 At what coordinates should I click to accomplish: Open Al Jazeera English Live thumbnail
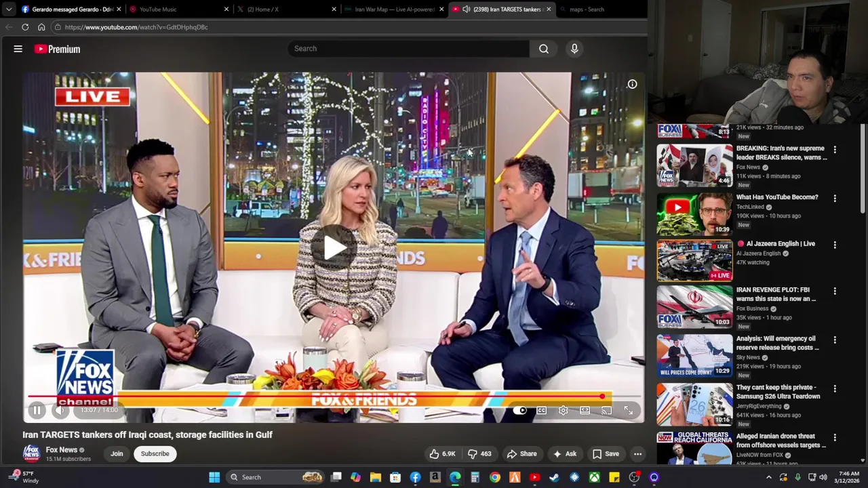(x=694, y=261)
